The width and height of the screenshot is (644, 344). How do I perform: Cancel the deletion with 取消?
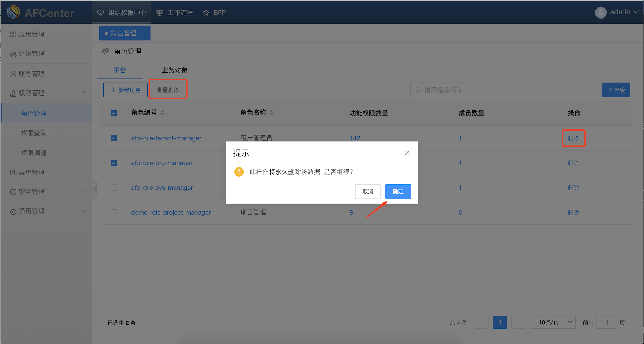tap(367, 192)
